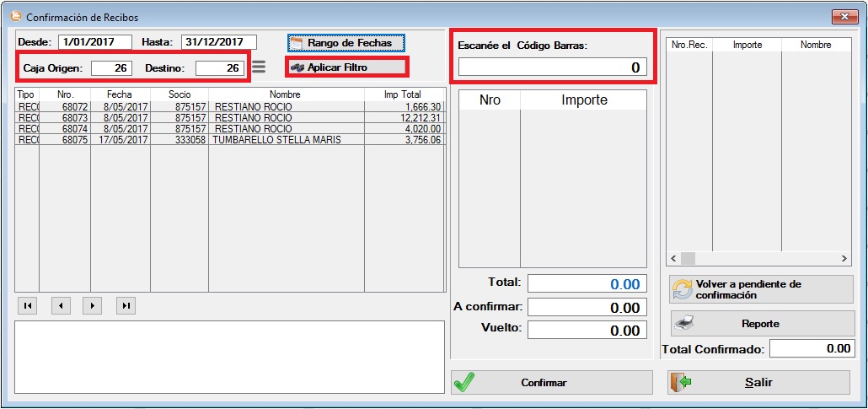This screenshot has width=868, height=409.
Task: Click the Desde date field
Action: coord(95,42)
